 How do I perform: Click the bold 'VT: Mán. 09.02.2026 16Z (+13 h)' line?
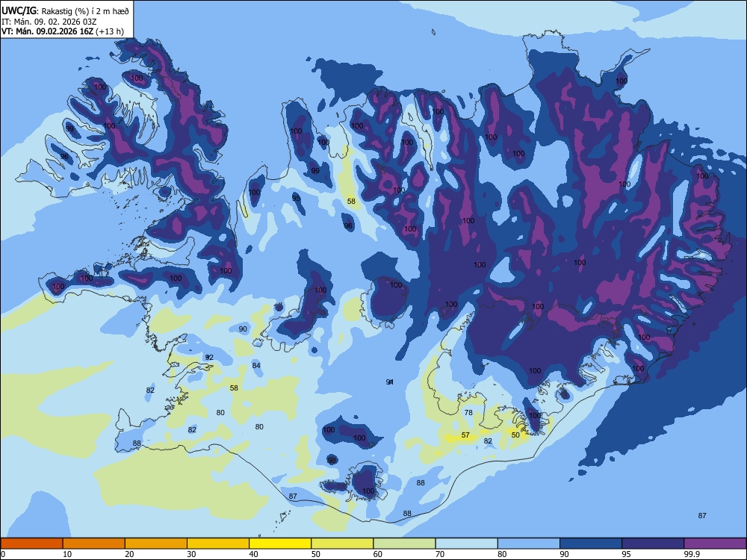[x=63, y=31]
